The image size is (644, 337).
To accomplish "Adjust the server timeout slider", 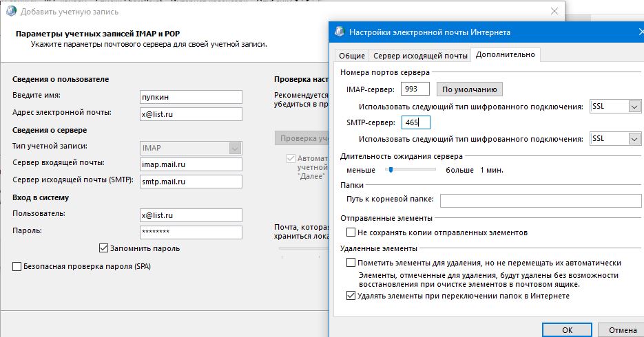I will [390, 169].
